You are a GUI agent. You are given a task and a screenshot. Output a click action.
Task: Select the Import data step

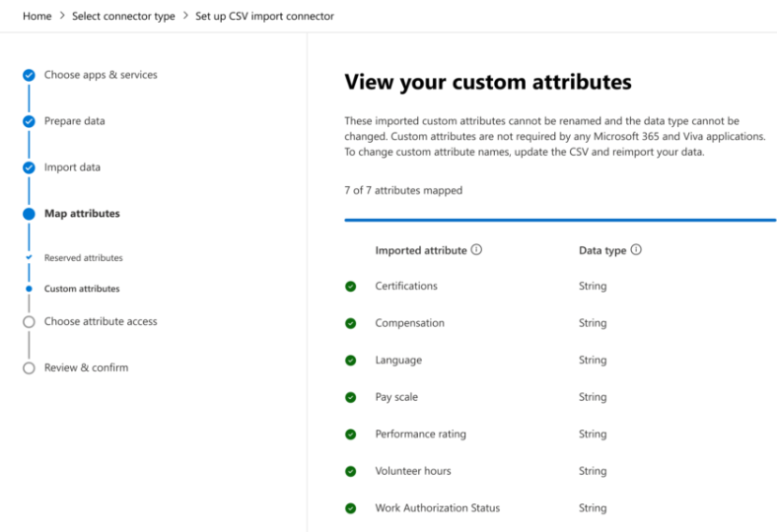[72, 167]
